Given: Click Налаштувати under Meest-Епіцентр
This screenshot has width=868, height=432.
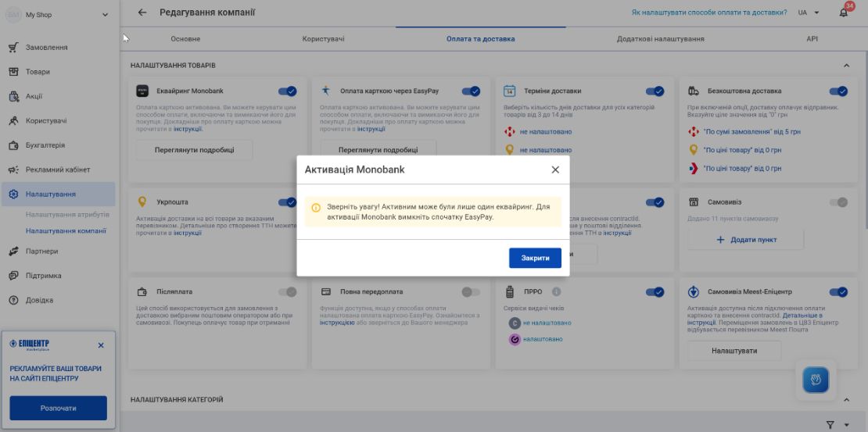Looking at the screenshot, I should [734, 351].
